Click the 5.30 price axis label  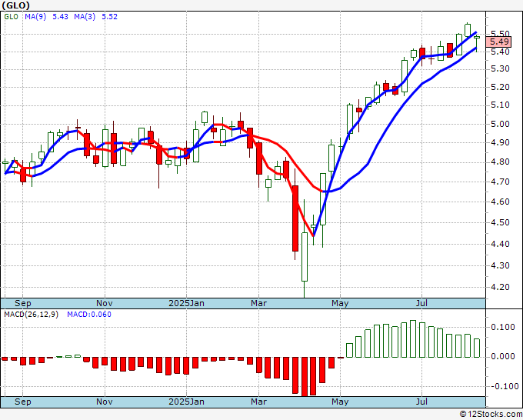coord(500,69)
